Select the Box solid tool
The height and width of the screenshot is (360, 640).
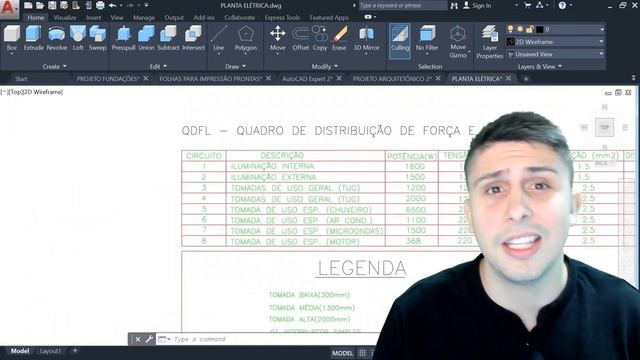pos(11,38)
